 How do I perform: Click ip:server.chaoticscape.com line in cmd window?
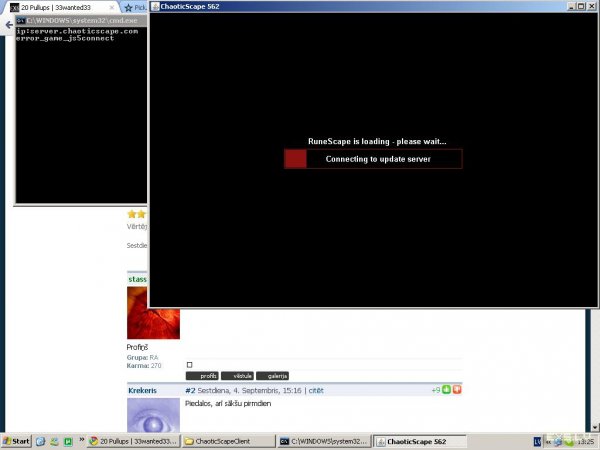(x=77, y=31)
